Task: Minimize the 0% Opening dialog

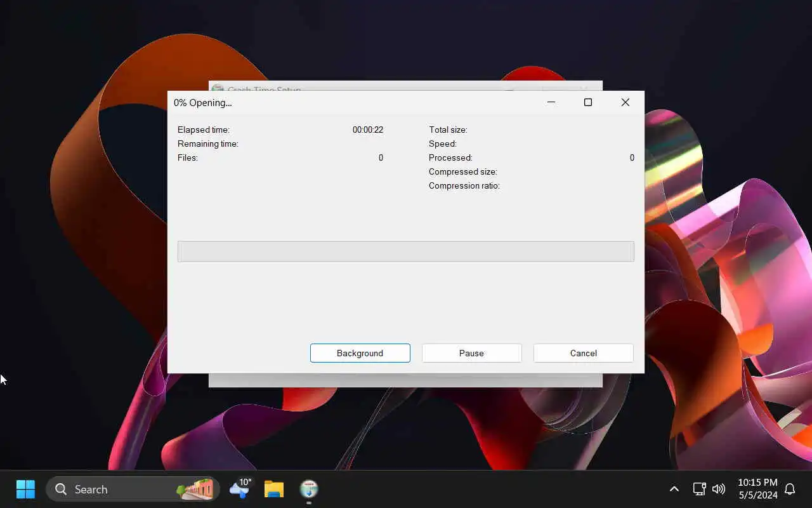Action: pos(551,102)
